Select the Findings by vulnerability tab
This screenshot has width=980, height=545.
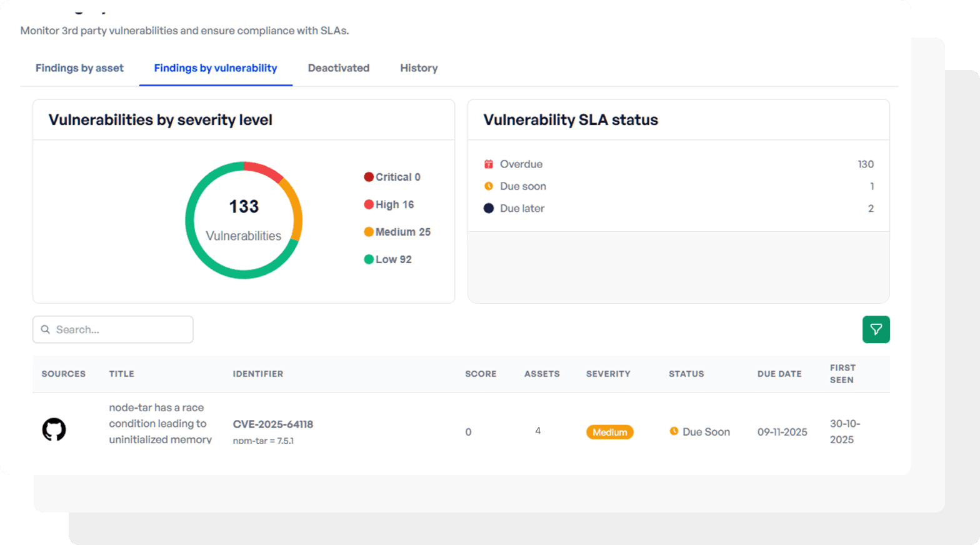click(x=216, y=68)
